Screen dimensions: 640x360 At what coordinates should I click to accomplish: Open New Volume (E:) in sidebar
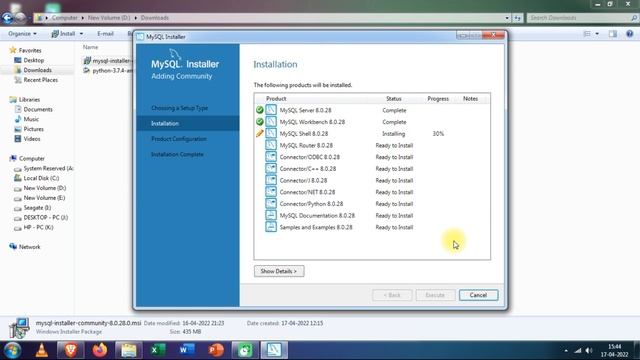(40, 198)
